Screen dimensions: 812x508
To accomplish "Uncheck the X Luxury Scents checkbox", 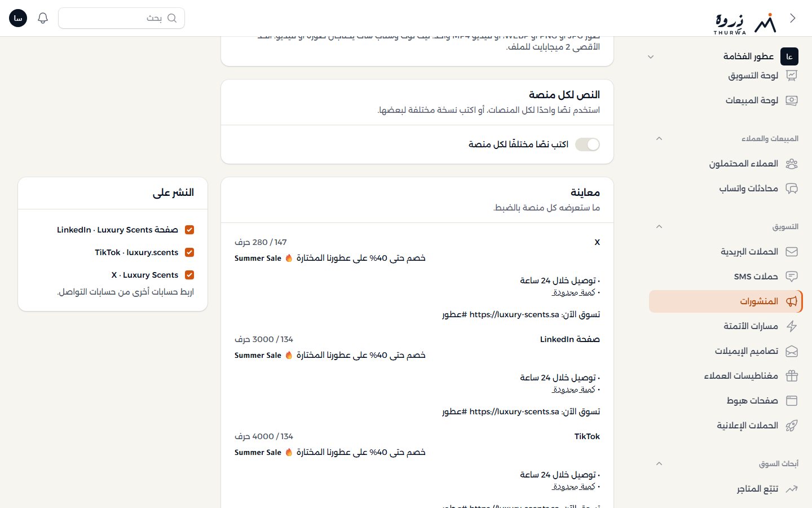I will coord(189,275).
